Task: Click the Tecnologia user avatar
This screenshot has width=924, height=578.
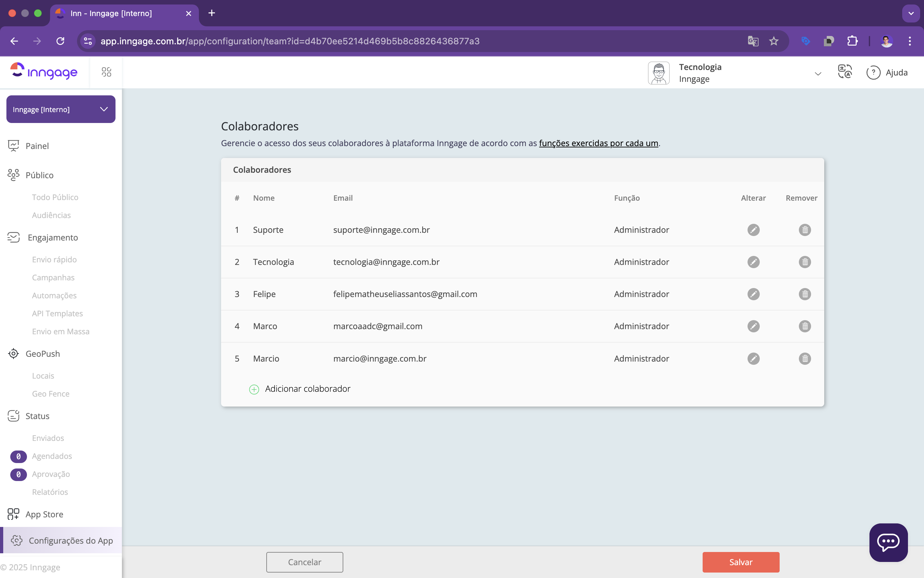Action: point(659,73)
